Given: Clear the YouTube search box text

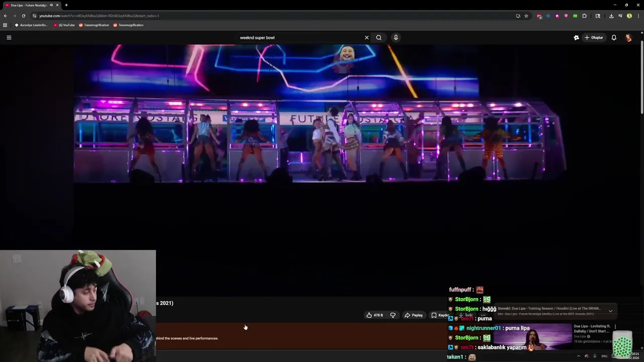Looking at the screenshot, I should 366,37.
